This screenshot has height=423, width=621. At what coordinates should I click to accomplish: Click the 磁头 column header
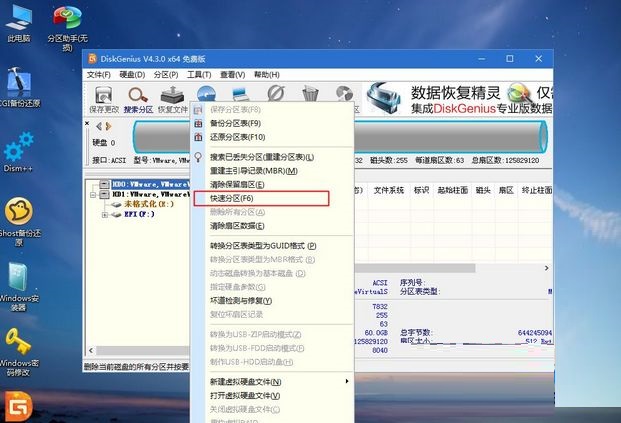[x=483, y=191]
